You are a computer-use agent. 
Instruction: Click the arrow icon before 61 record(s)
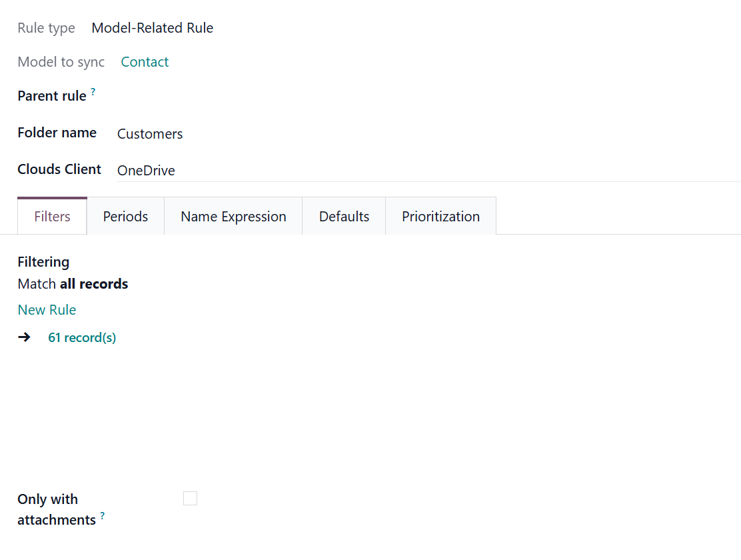(24, 337)
